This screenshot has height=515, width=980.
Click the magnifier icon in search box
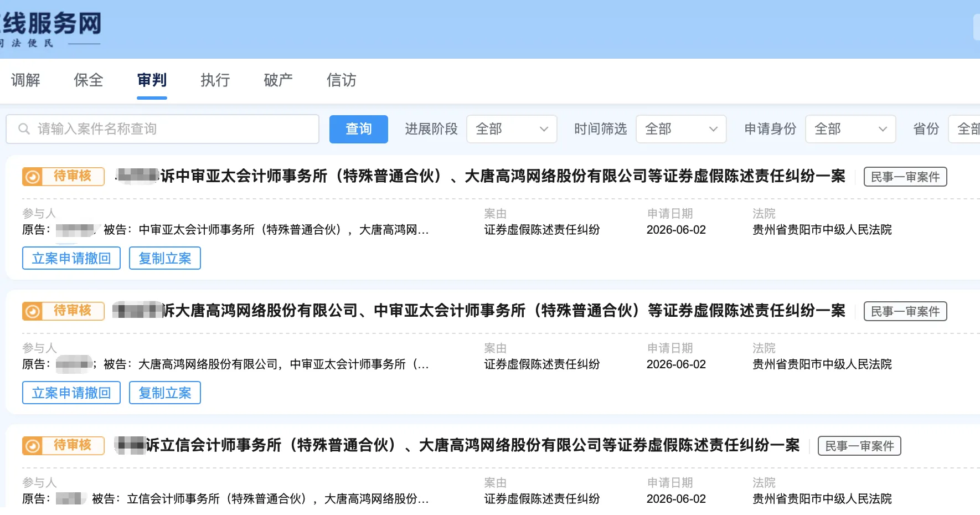(24, 129)
